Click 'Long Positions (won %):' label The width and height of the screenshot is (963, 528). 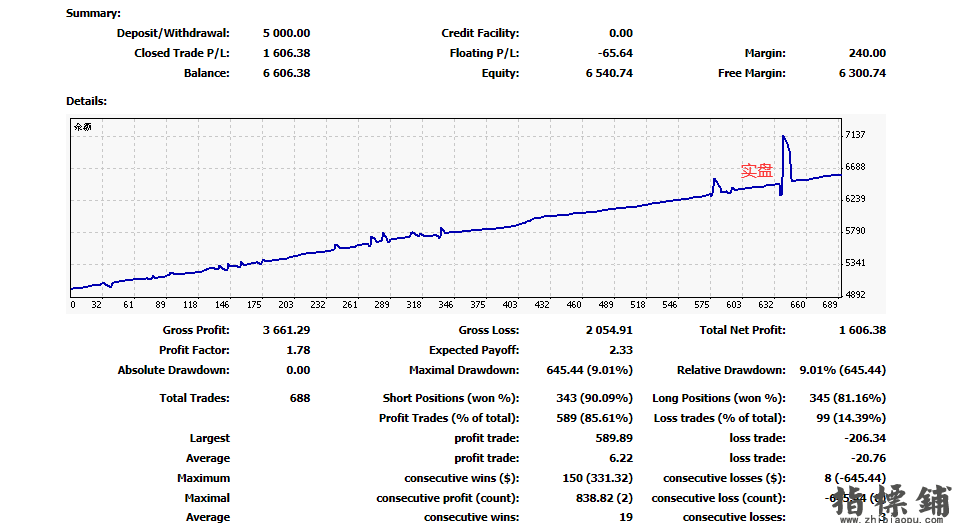coord(719,398)
